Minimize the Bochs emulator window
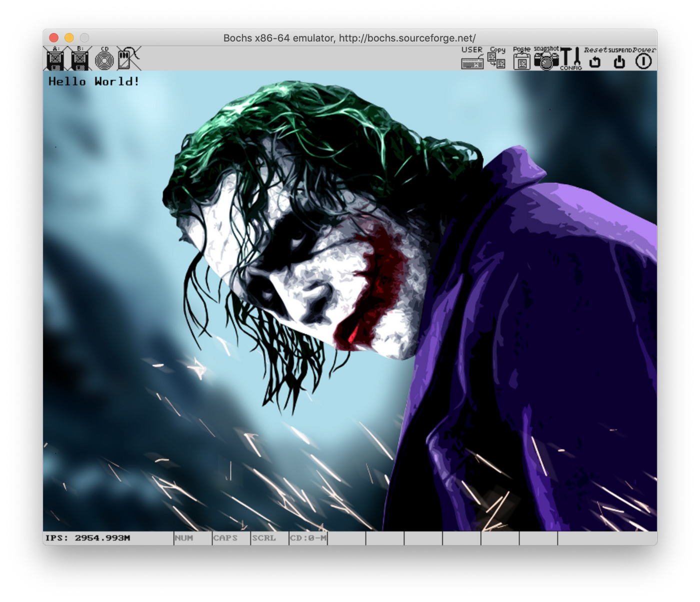The image size is (700, 602). [69, 38]
